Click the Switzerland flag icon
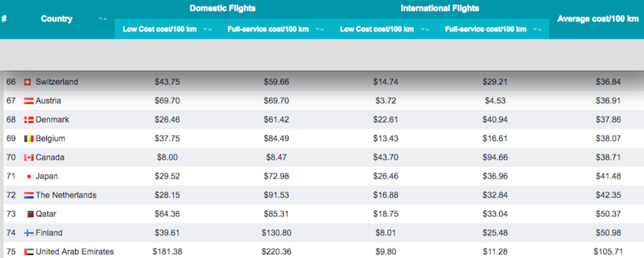The image size is (644, 258). click(28, 82)
